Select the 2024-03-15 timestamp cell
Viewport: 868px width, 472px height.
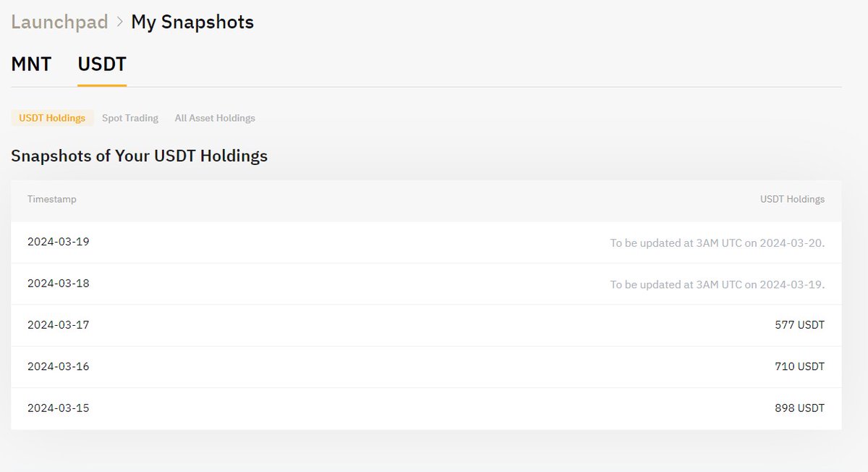[59, 408]
